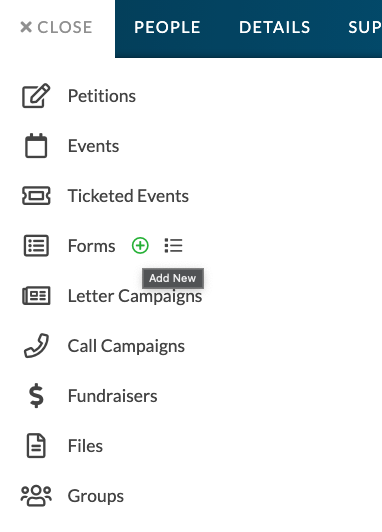Open the Petitions section
Screen dimensions: 382x532
pos(102,96)
